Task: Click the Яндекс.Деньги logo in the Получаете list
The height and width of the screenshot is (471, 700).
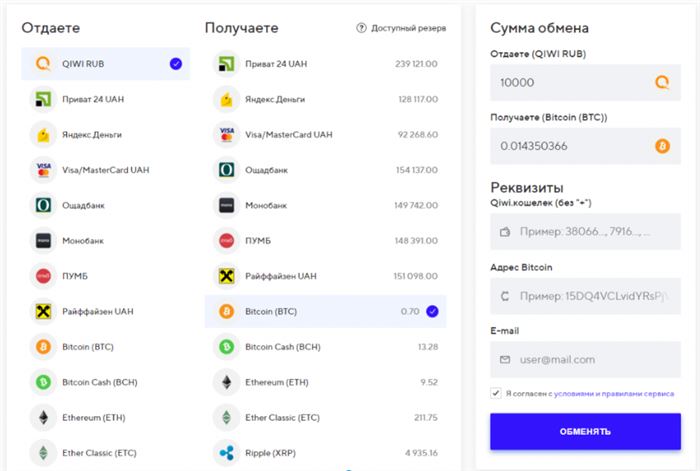Action: click(226, 99)
